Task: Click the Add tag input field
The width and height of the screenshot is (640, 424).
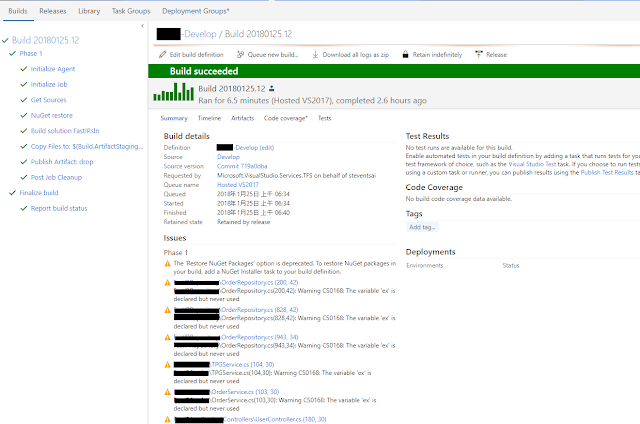Action: coord(422,227)
